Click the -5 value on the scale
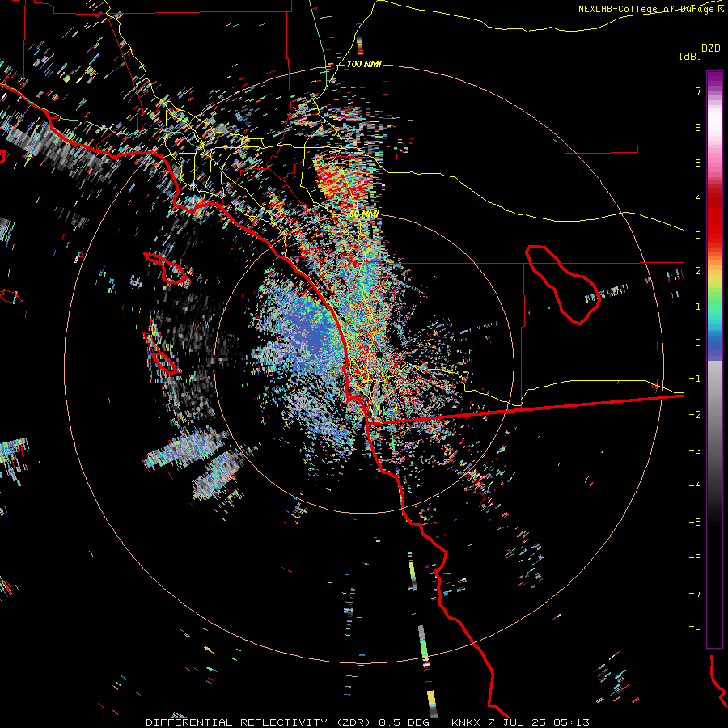This screenshot has width=728, height=728. (695, 523)
